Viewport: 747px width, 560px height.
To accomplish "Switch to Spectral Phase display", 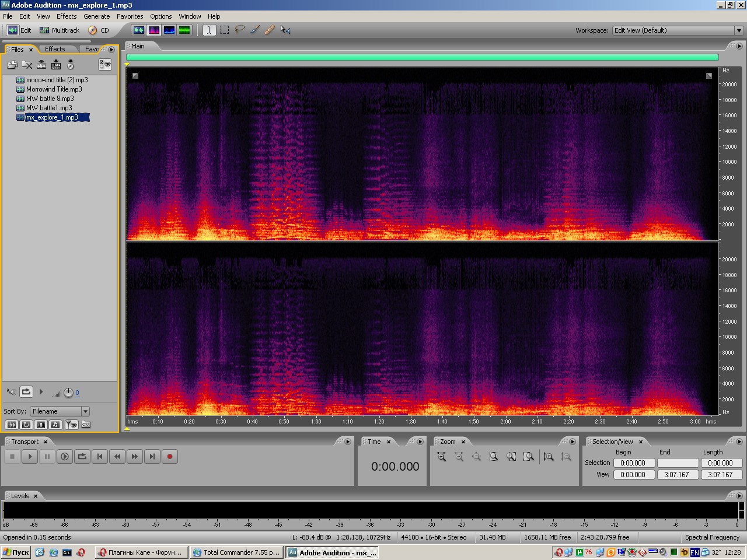I will pyautogui.click(x=184, y=30).
